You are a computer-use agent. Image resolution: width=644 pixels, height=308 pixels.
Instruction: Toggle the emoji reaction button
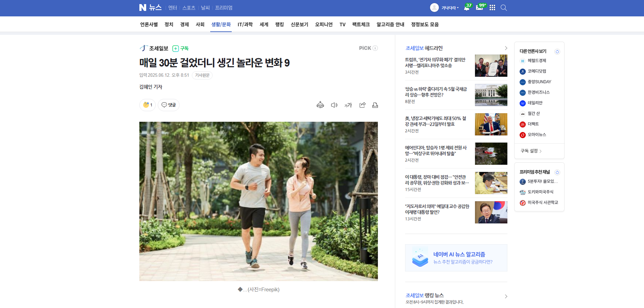click(148, 105)
